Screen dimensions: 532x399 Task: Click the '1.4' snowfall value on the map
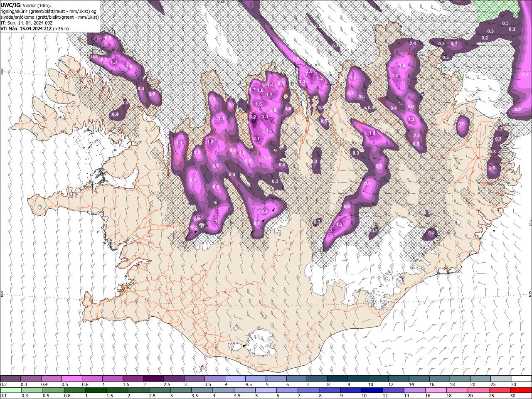tap(270, 85)
